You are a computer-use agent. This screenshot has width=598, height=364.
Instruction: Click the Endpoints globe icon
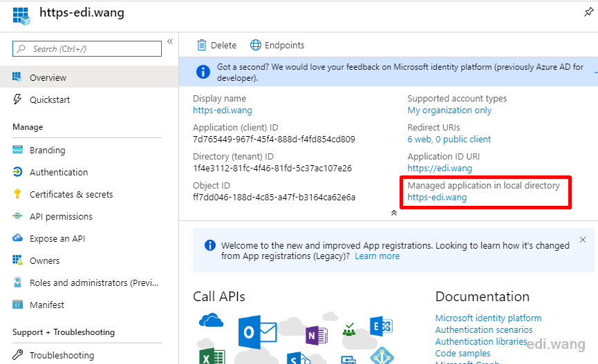point(256,45)
